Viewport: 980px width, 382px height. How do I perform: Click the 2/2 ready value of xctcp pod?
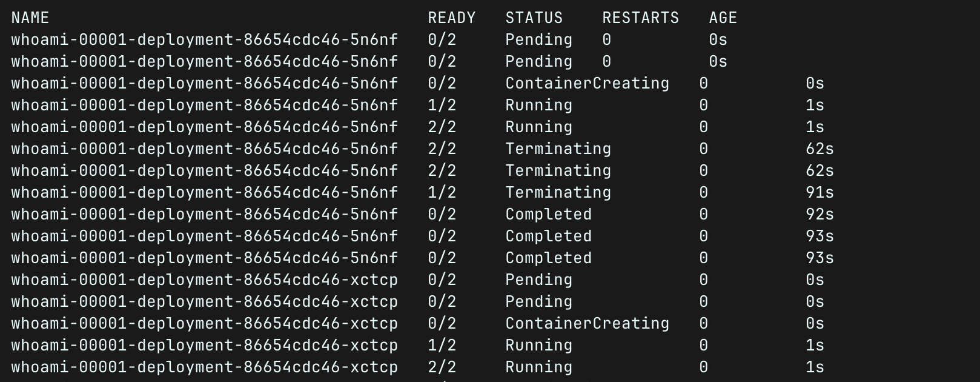(442, 367)
